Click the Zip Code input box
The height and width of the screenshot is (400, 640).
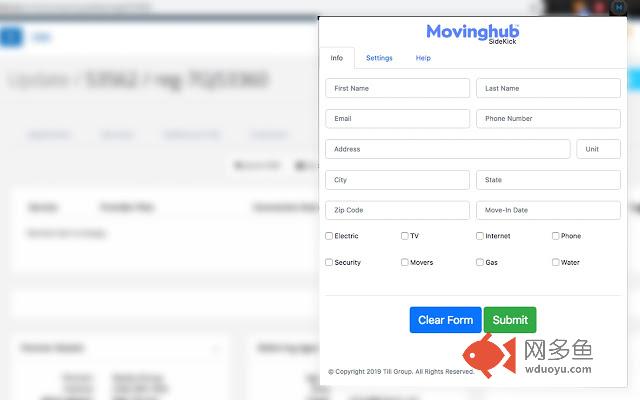point(397,210)
